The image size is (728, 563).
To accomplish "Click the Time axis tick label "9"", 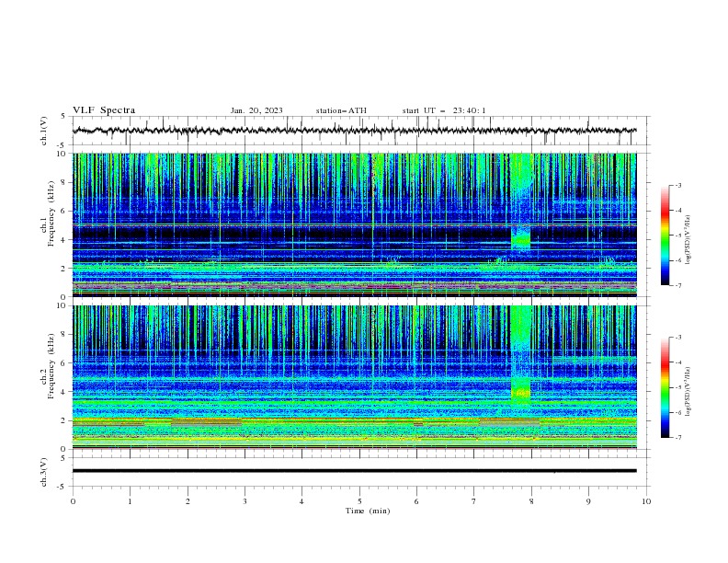I will (588, 501).
